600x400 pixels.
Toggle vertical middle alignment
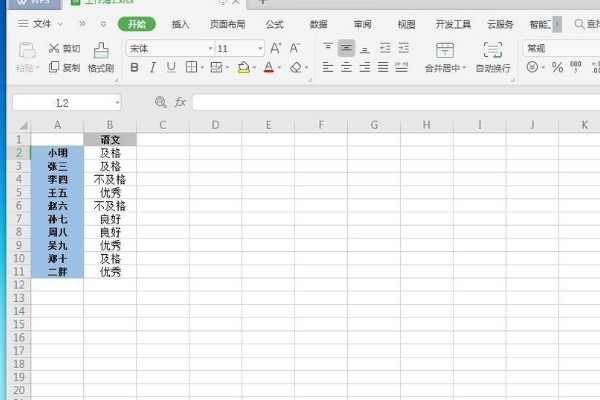(x=346, y=48)
